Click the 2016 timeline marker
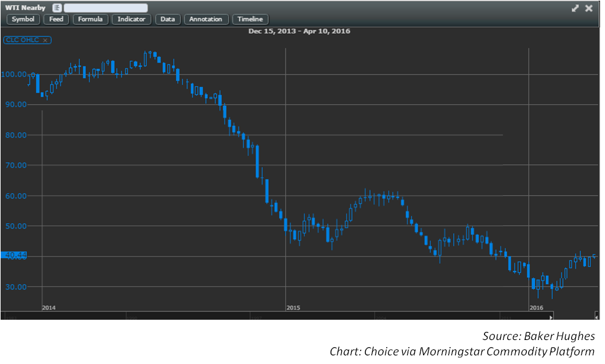The image size is (605, 364). [x=536, y=307]
